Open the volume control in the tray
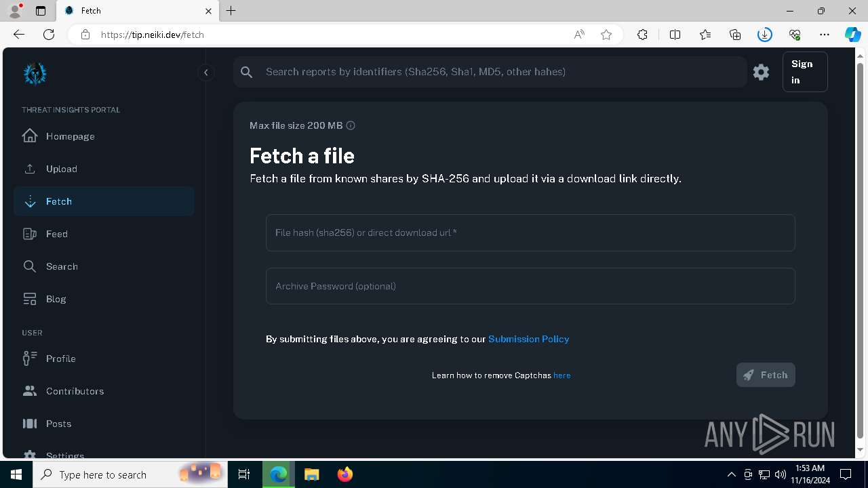868x488 pixels. 781,474
